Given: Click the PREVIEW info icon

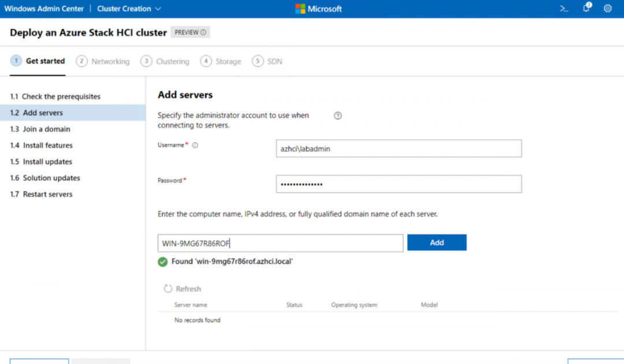Looking at the screenshot, I should (x=203, y=32).
